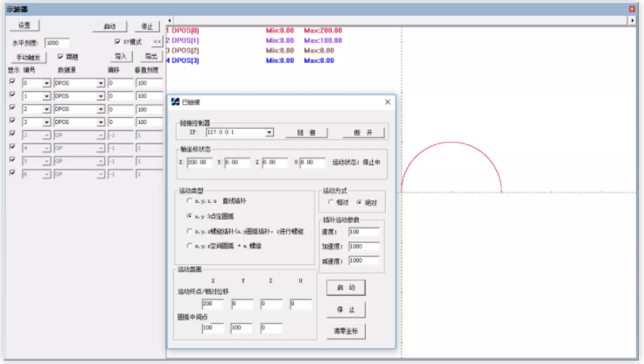
Task: Click the 垂直刻度 field in row 2
Action: (x=149, y=109)
